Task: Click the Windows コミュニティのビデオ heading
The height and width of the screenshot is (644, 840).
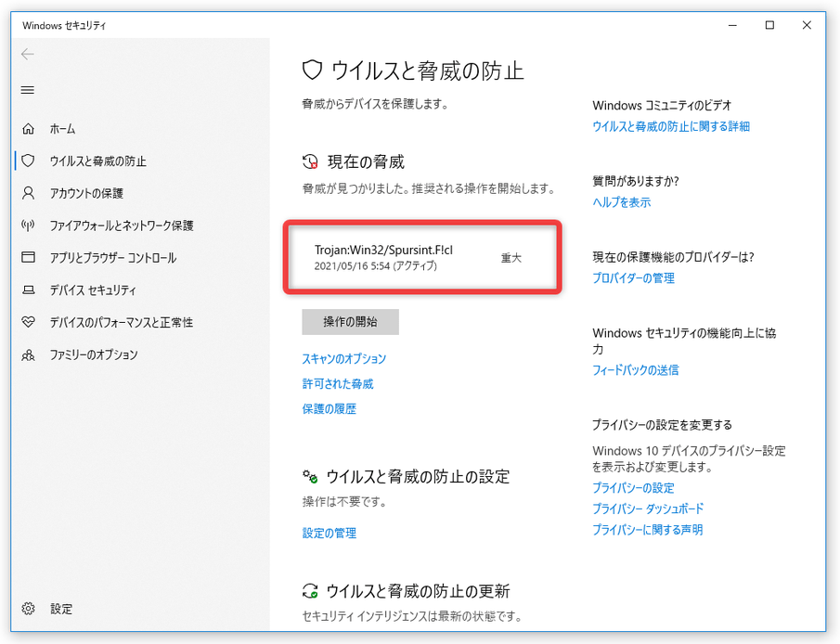Action: click(662, 106)
